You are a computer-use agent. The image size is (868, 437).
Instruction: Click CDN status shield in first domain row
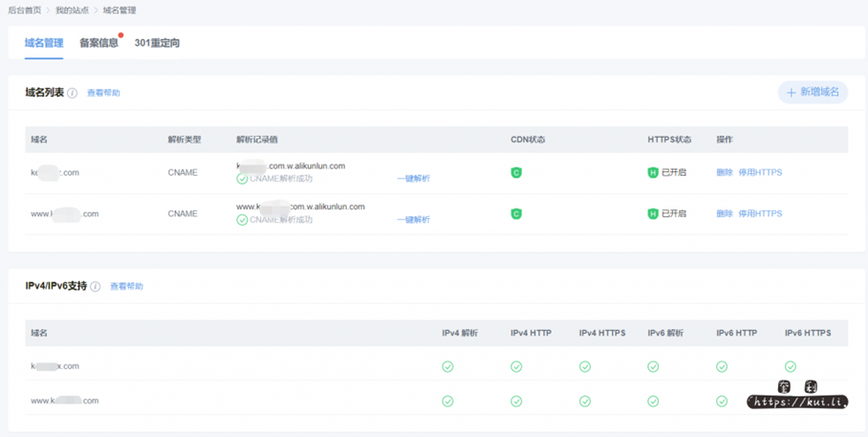pos(516,173)
